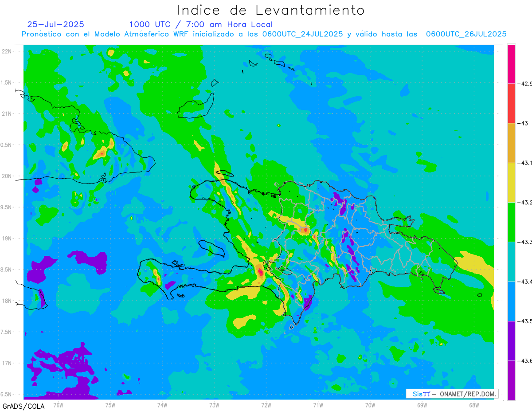The width and height of the screenshot is (532, 411).
Task: Click the longitude label '73W'
Action: [x=214, y=404]
